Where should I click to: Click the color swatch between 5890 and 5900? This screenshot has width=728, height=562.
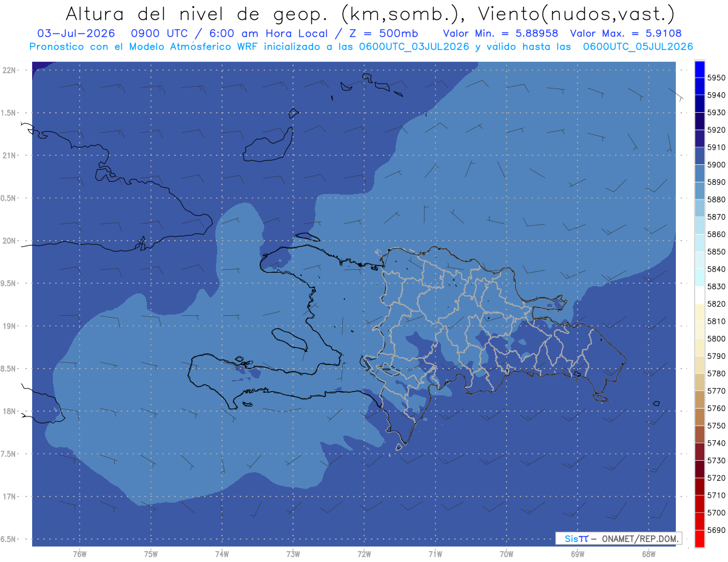coord(699,173)
